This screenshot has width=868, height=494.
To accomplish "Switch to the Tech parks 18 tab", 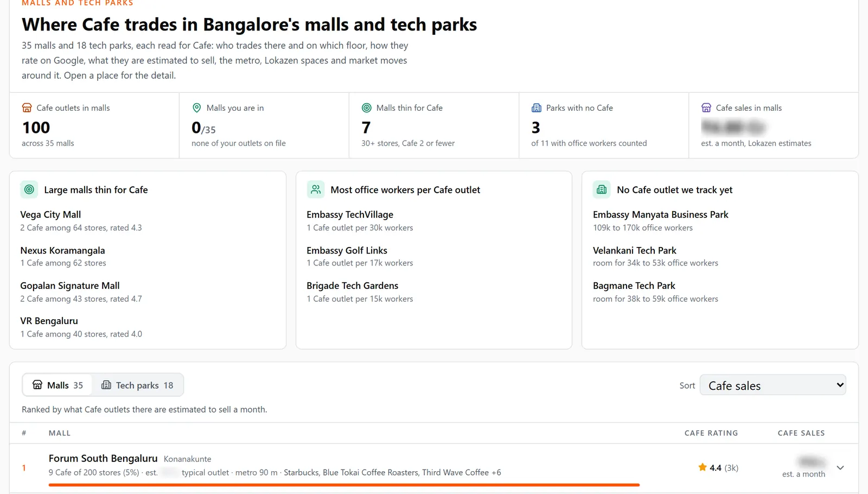I will (137, 385).
